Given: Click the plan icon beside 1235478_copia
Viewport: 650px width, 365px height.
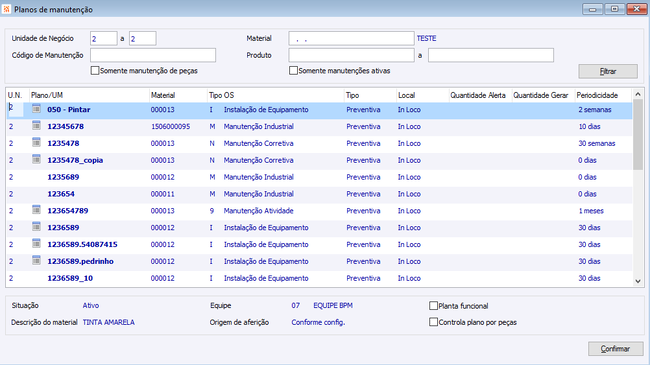Looking at the screenshot, I should pos(36,159).
